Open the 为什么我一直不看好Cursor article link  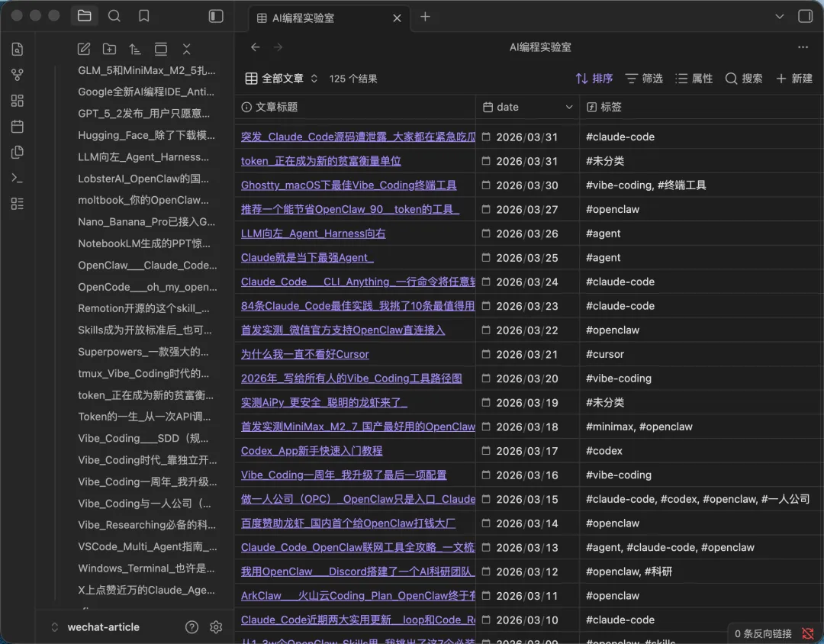(305, 354)
